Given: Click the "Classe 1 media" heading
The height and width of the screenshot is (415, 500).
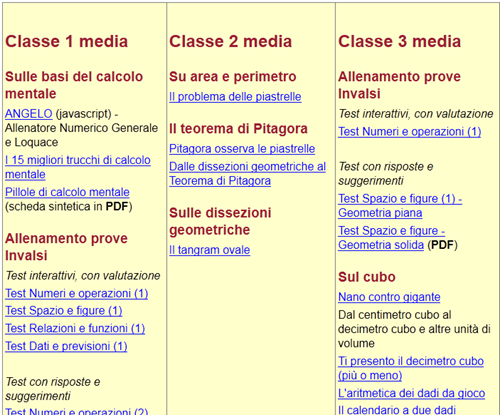Looking at the screenshot, I should (x=67, y=42).
